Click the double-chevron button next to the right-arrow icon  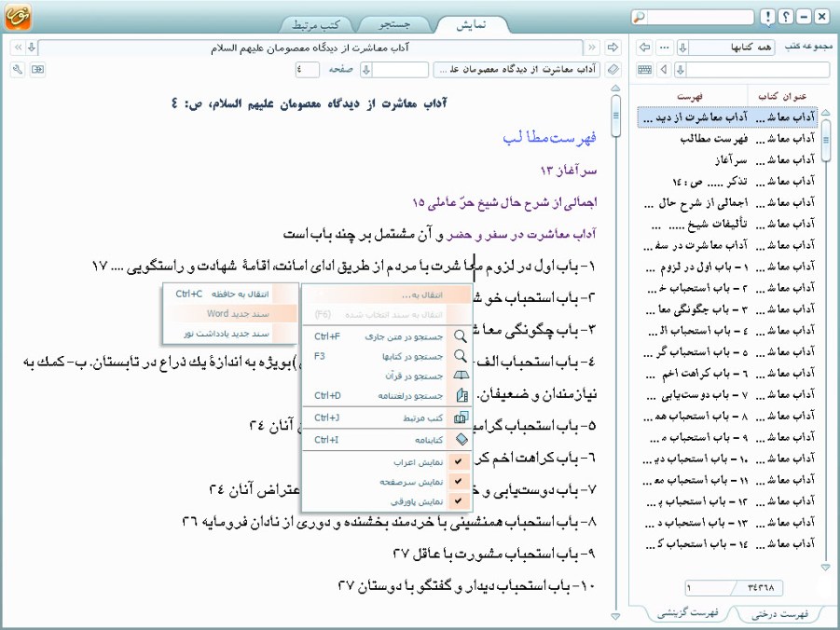tap(592, 48)
